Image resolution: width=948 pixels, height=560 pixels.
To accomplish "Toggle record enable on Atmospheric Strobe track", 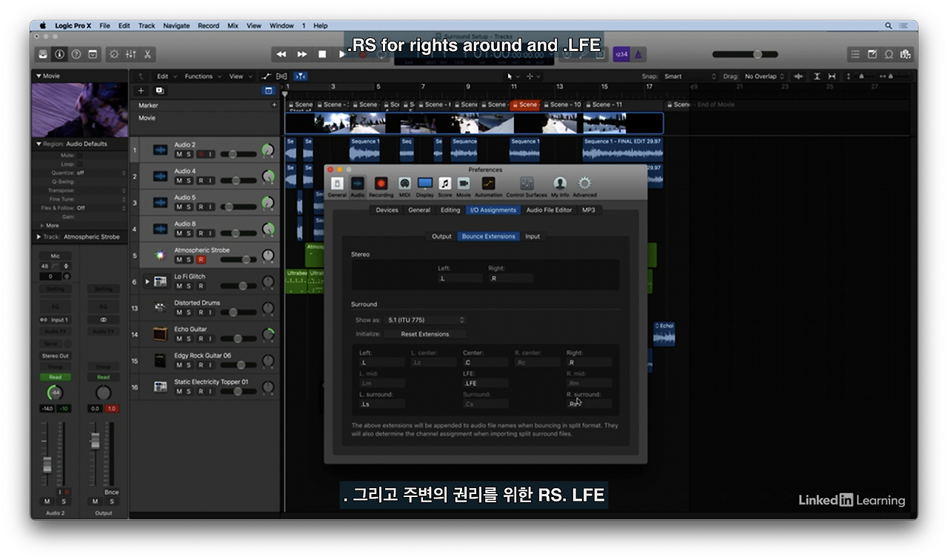I will click(200, 260).
